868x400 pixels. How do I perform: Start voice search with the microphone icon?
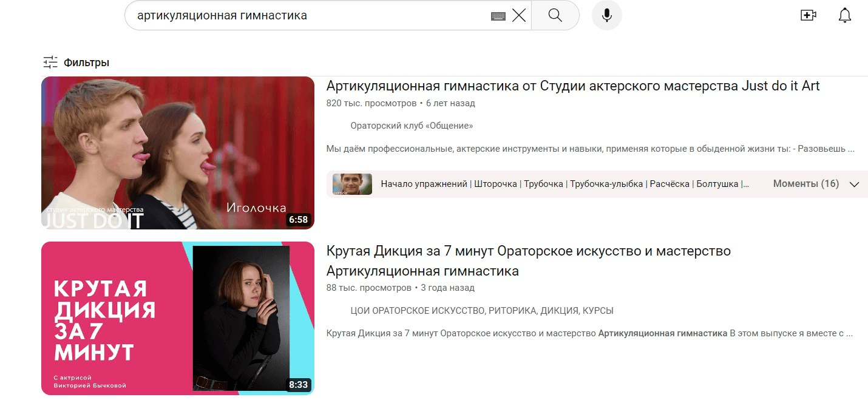[x=606, y=15]
